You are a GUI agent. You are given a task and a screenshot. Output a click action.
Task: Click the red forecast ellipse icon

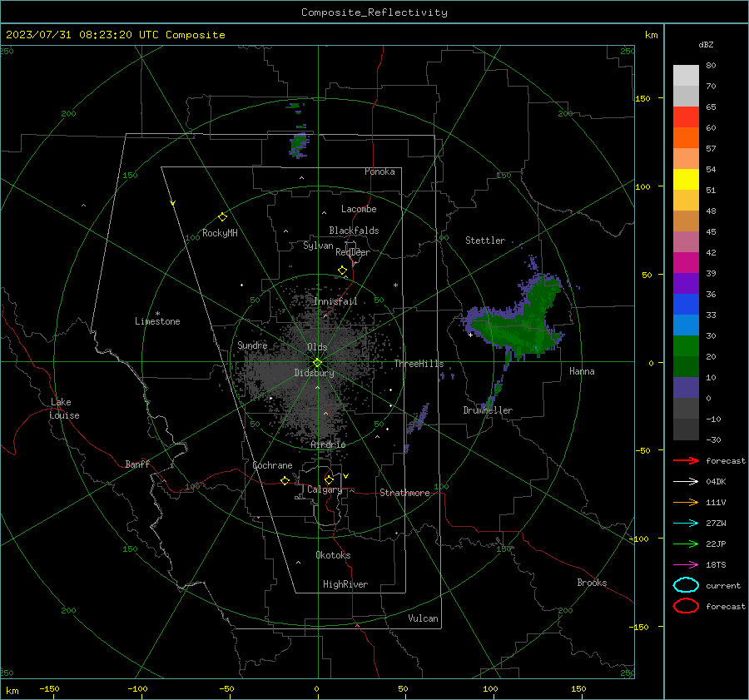[x=686, y=606]
